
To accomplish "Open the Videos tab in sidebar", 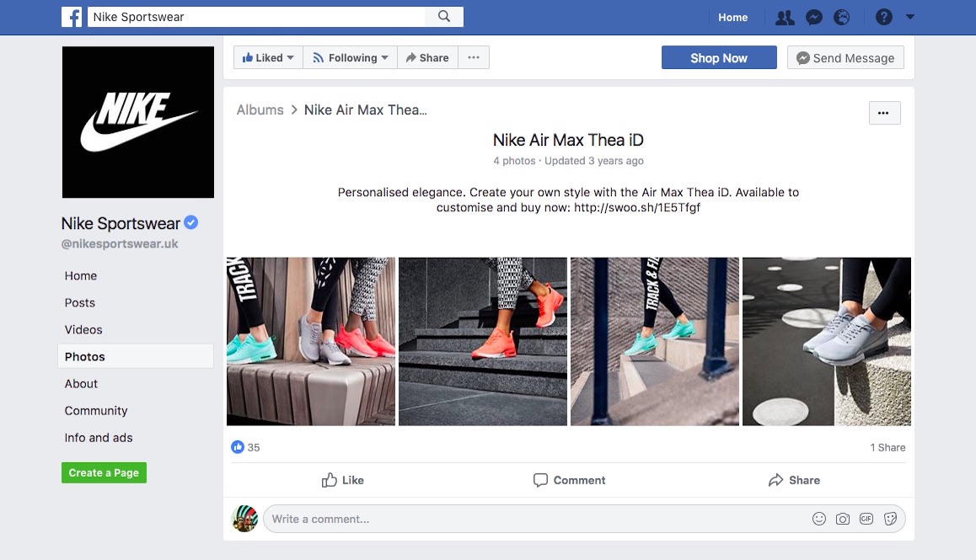I will pos(83,330).
